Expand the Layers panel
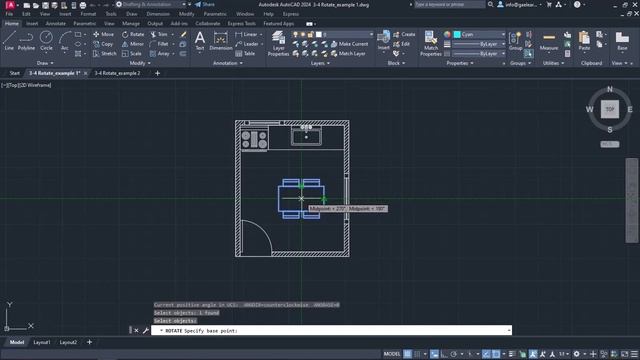The height and width of the screenshot is (360, 640). [x=320, y=63]
